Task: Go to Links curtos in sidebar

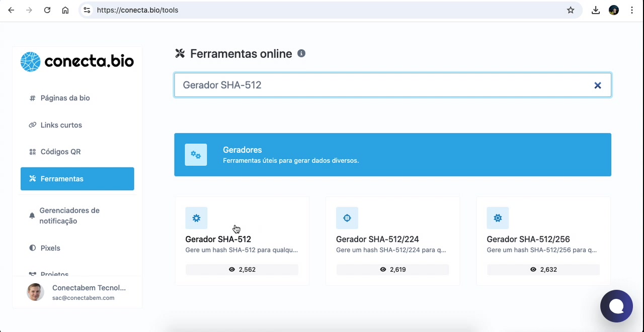Action: coord(61,125)
